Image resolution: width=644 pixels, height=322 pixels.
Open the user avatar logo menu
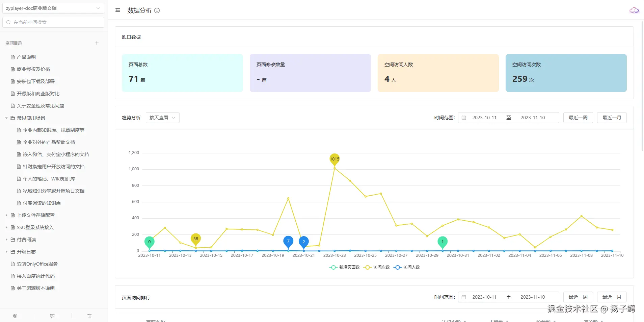click(x=634, y=10)
